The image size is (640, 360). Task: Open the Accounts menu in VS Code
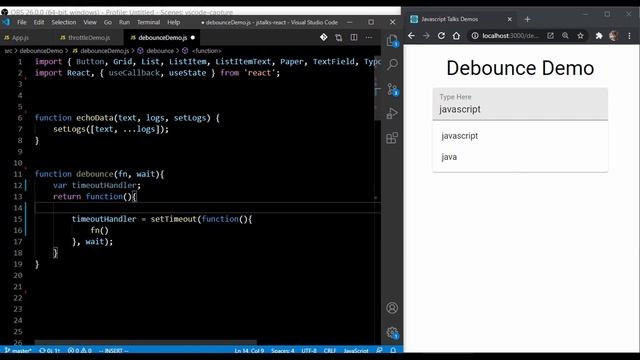click(392, 308)
